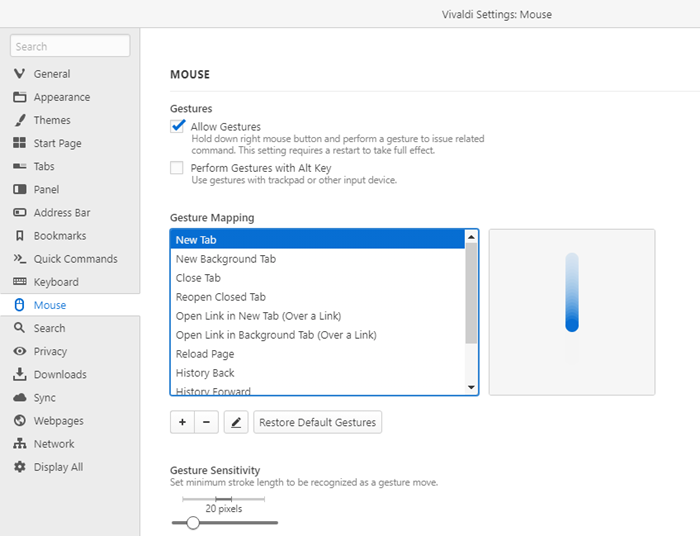Image resolution: width=700 pixels, height=536 pixels.
Task: Click the gesture list scroll up arrow
Action: [x=471, y=237]
